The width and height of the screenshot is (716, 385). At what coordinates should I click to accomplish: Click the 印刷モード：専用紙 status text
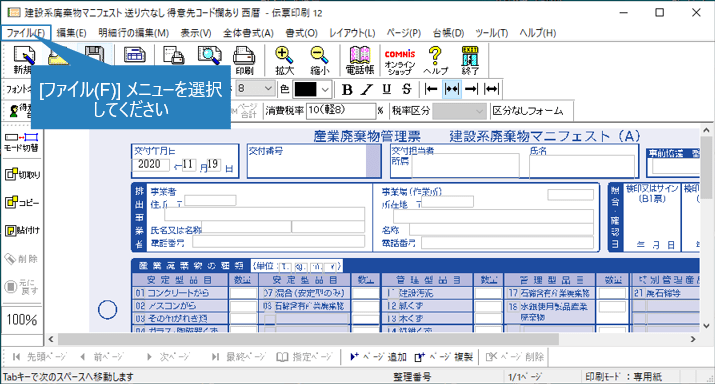[624, 377]
